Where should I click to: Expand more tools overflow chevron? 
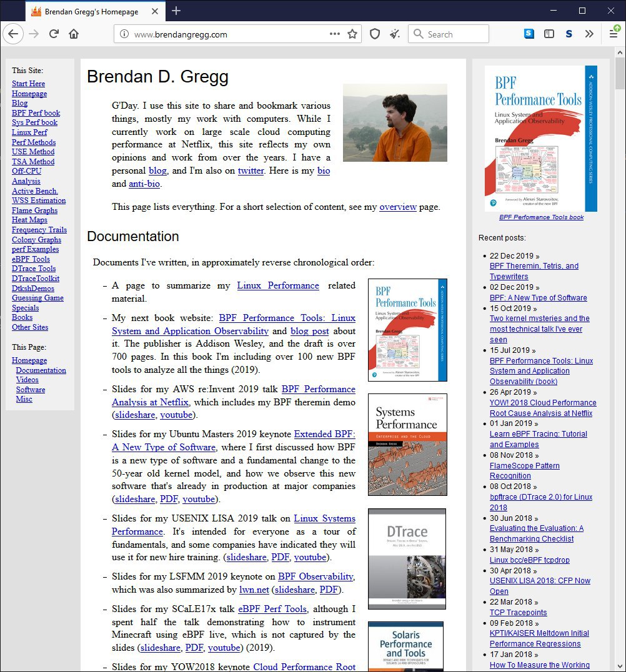click(x=589, y=34)
